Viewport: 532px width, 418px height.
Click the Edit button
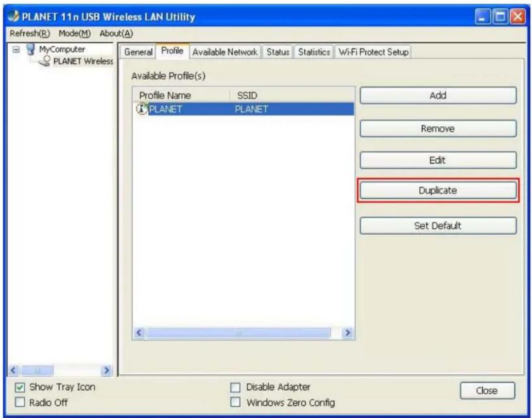(438, 160)
